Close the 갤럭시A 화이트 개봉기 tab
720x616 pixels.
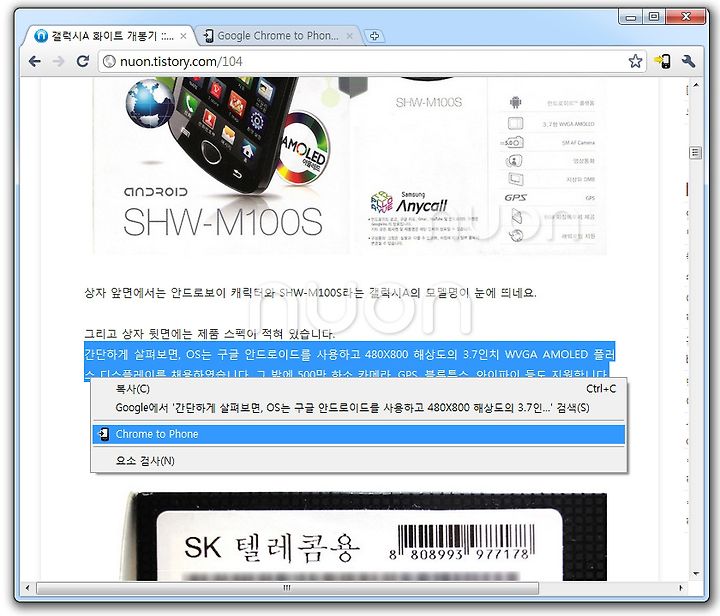coord(183,36)
